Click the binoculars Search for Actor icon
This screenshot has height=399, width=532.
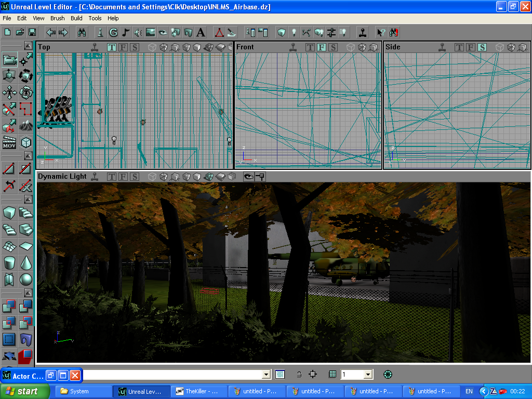click(82, 32)
